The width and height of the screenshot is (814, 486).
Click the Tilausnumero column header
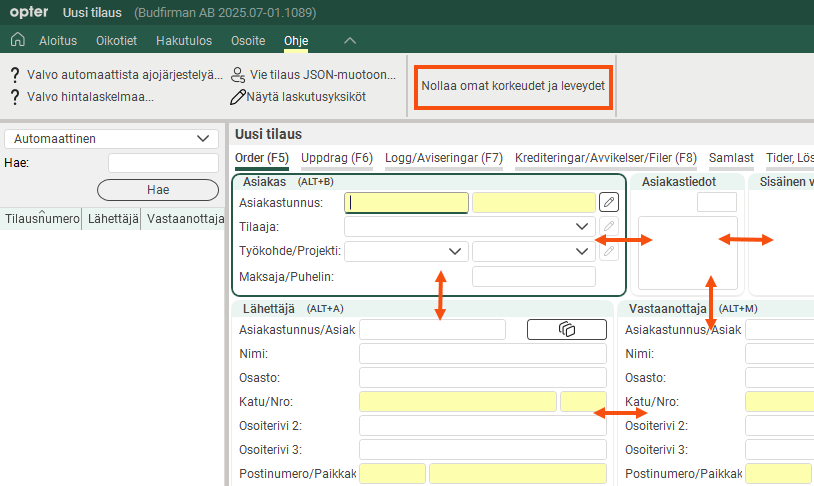[x=42, y=218]
